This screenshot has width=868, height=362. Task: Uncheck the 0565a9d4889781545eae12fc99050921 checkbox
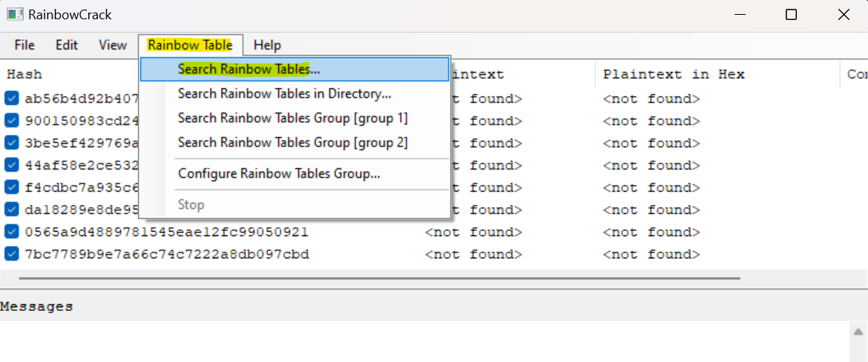[12, 232]
